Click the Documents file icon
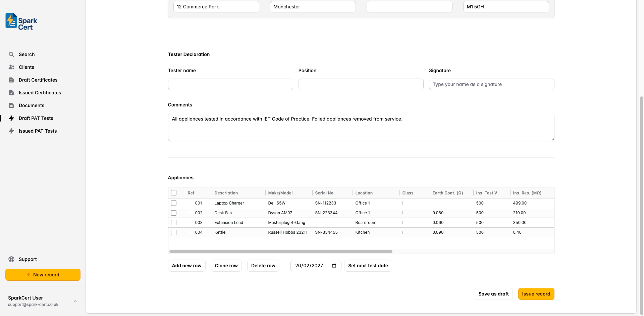Image resolution: width=644 pixels, height=316 pixels. click(x=11, y=105)
